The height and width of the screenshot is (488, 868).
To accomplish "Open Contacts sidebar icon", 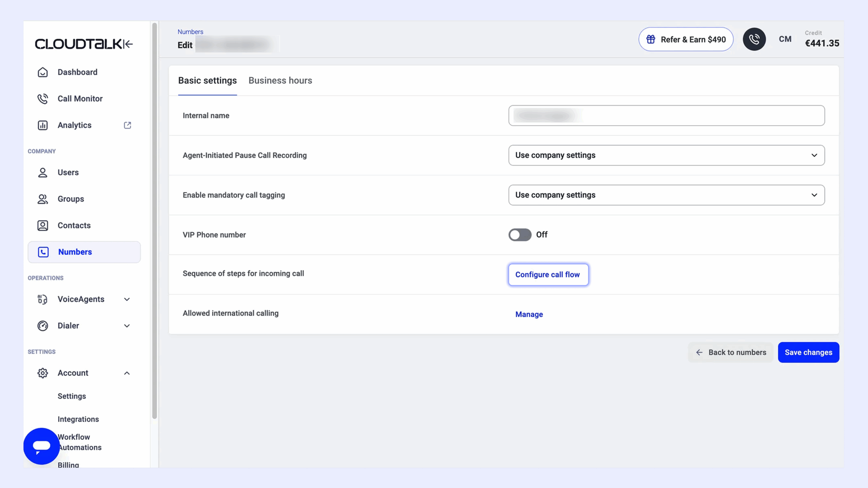I will point(43,225).
